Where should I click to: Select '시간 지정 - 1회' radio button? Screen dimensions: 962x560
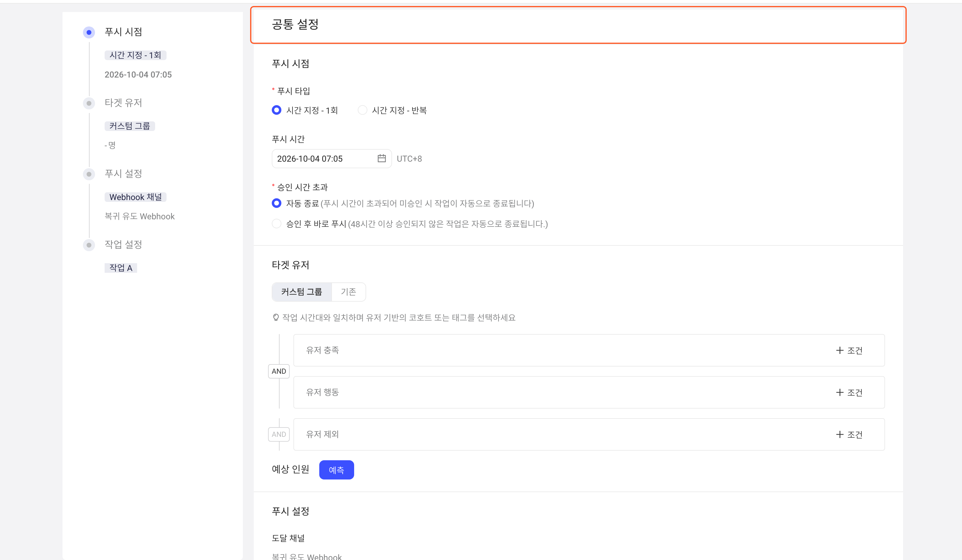(276, 110)
